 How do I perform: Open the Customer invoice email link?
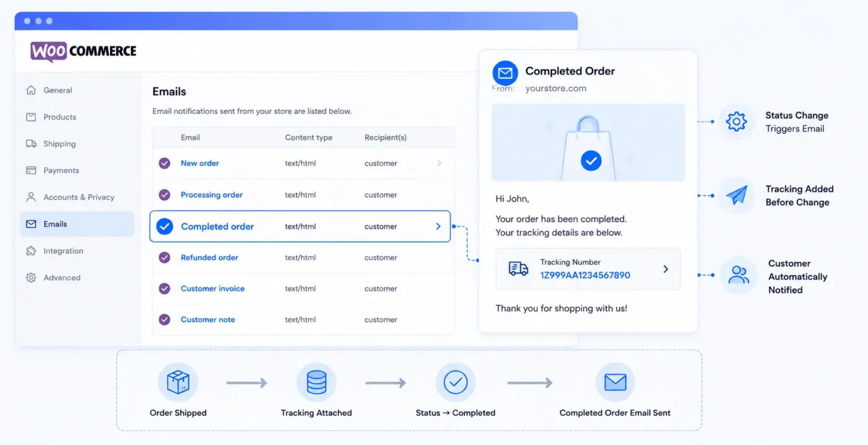[213, 289]
